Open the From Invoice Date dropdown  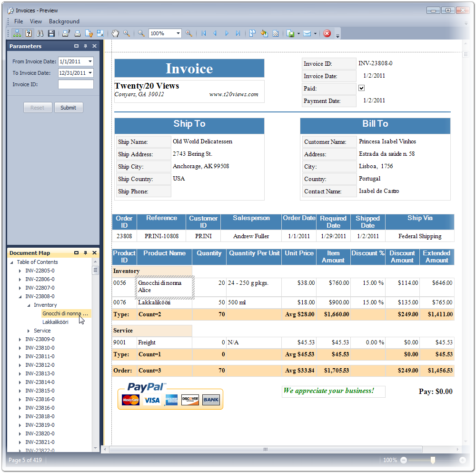click(x=90, y=61)
